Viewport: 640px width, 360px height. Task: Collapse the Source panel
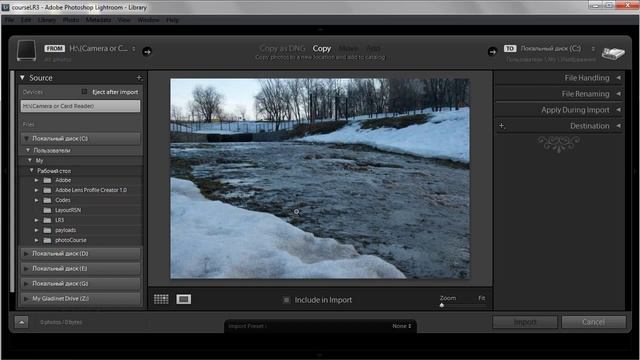[x=22, y=78]
